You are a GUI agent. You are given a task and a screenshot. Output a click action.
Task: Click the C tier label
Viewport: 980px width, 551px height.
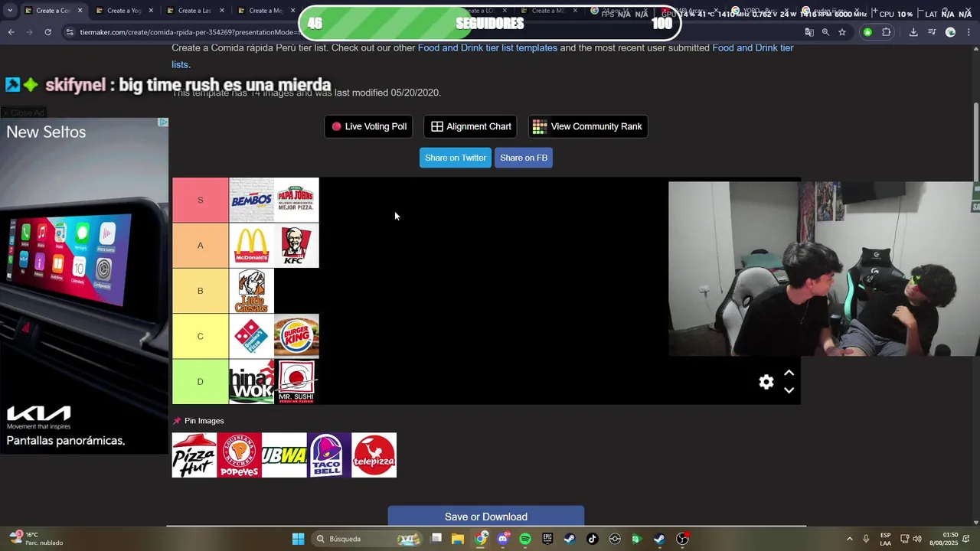(x=201, y=336)
